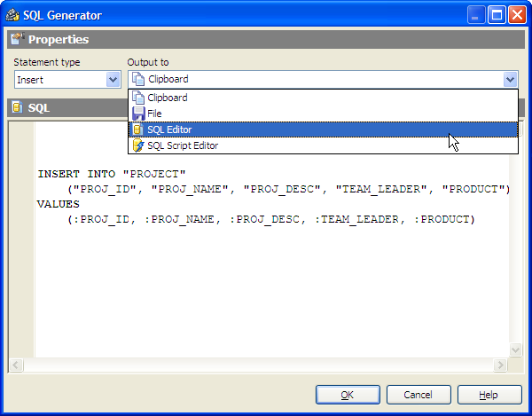
Task: Open Help for the SQL Generator
Action: pyautogui.click(x=489, y=395)
